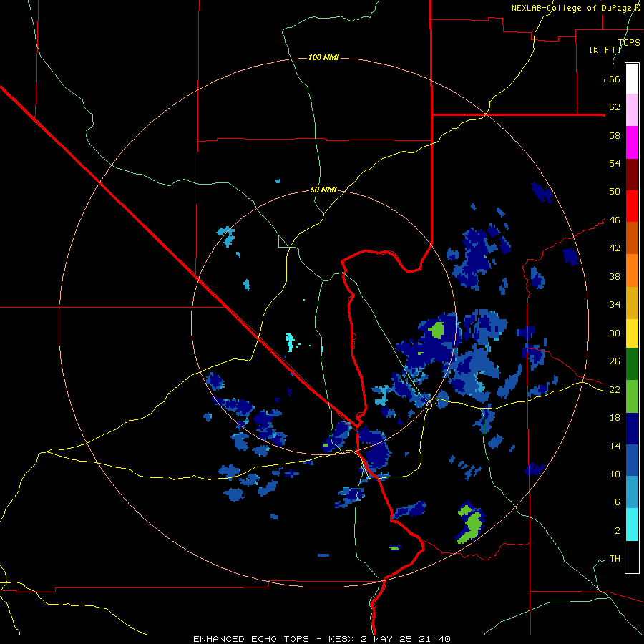The image size is (644, 644).
Task: Click the "46" legend value
Action: pyautogui.click(x=615, y=220)
